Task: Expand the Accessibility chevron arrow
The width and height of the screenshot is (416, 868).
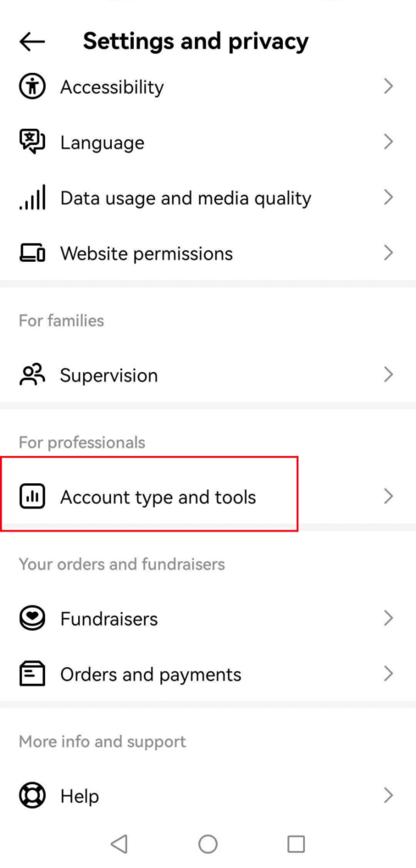Action: 388,87
